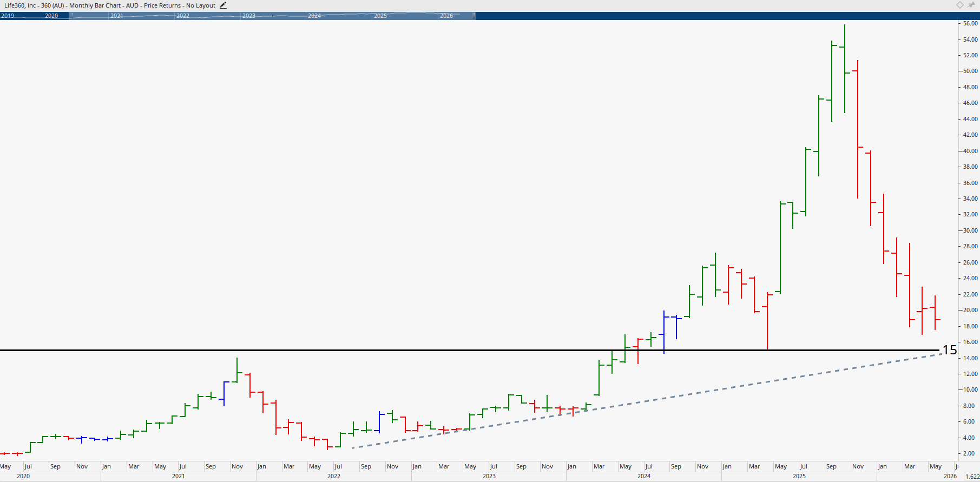
Task: Click the 1.622 value in bottom-right corner
Action: [x=972, y=477]
